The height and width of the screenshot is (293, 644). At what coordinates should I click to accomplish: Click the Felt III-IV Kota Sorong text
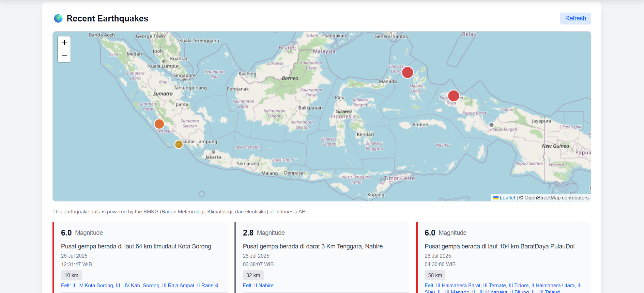point(139,286)
